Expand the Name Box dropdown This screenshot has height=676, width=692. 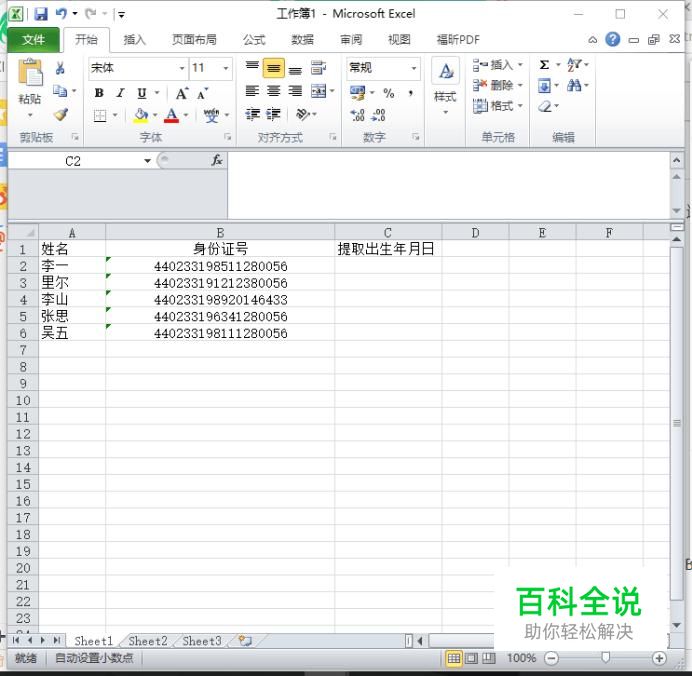pos(147,161)
